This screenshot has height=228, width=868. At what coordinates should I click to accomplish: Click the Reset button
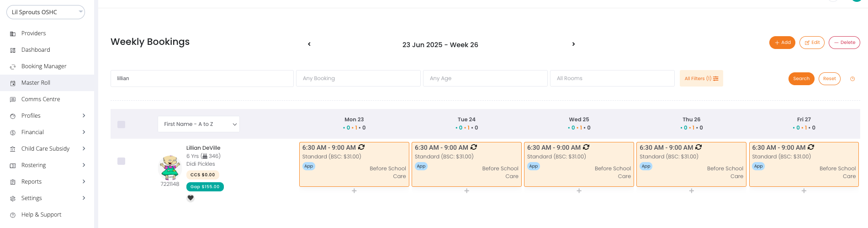point(829,79)
